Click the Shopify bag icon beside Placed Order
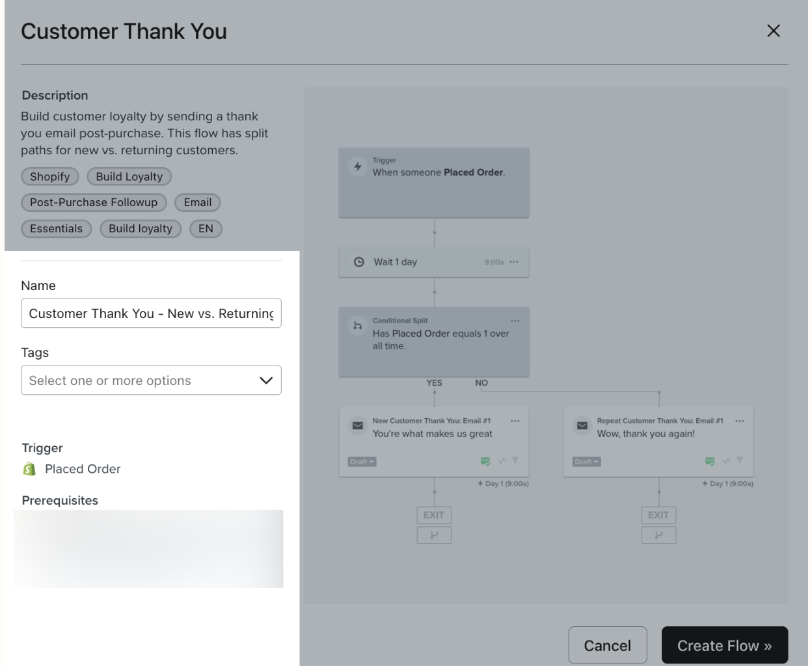812x666 pixels. pos(29,469)
